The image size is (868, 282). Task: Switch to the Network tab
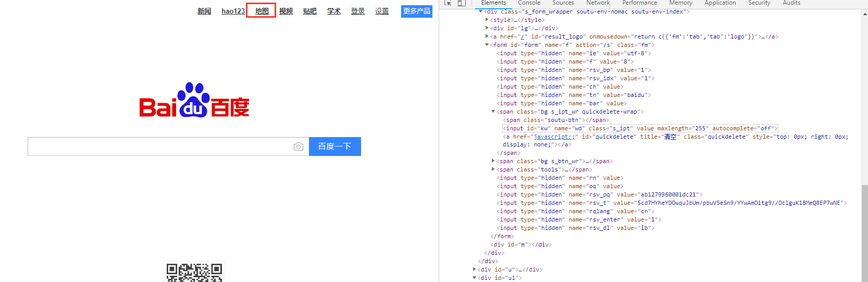coord(598,3)
